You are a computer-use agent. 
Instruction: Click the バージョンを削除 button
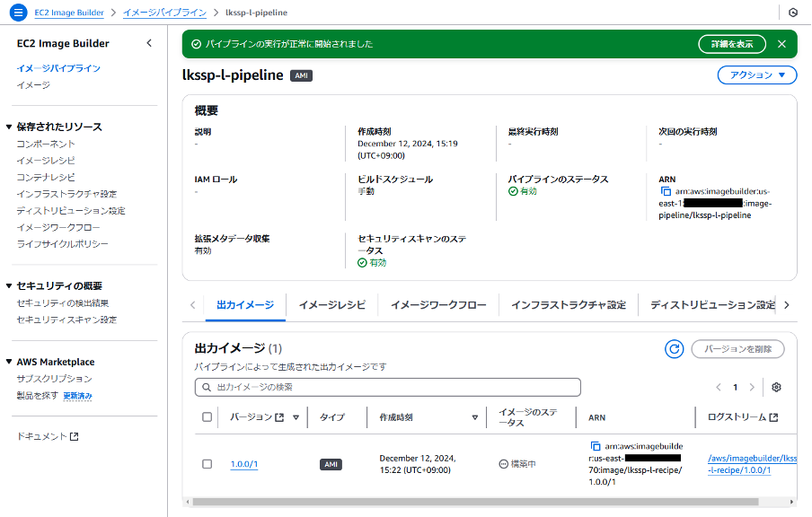click(x=738, y=349)
